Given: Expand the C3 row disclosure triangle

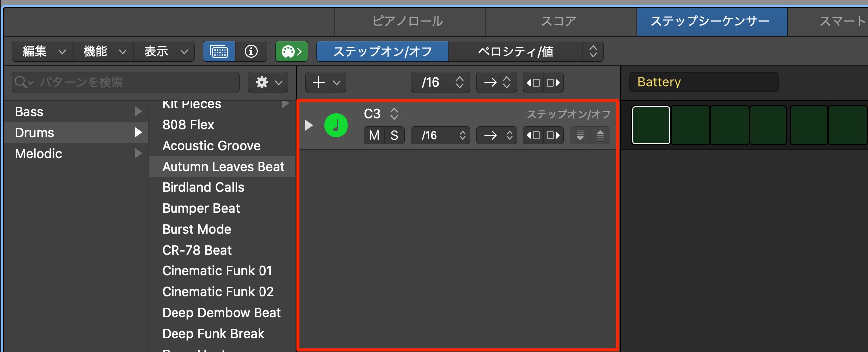Looking at the screenshot, I should 309,125.
